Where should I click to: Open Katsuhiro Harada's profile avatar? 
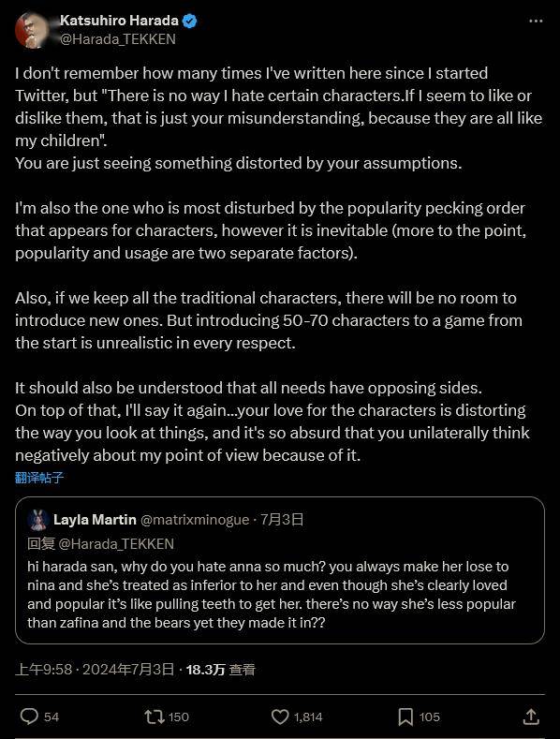tap(32, 30)
